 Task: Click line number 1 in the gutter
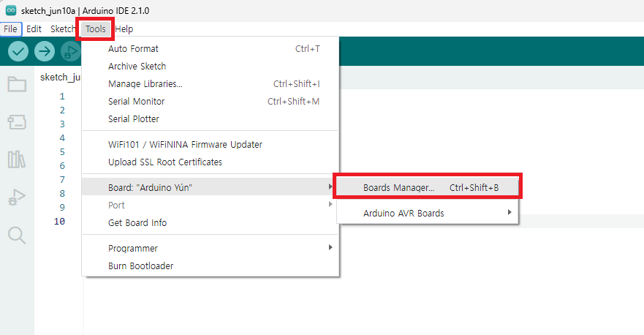62,96
